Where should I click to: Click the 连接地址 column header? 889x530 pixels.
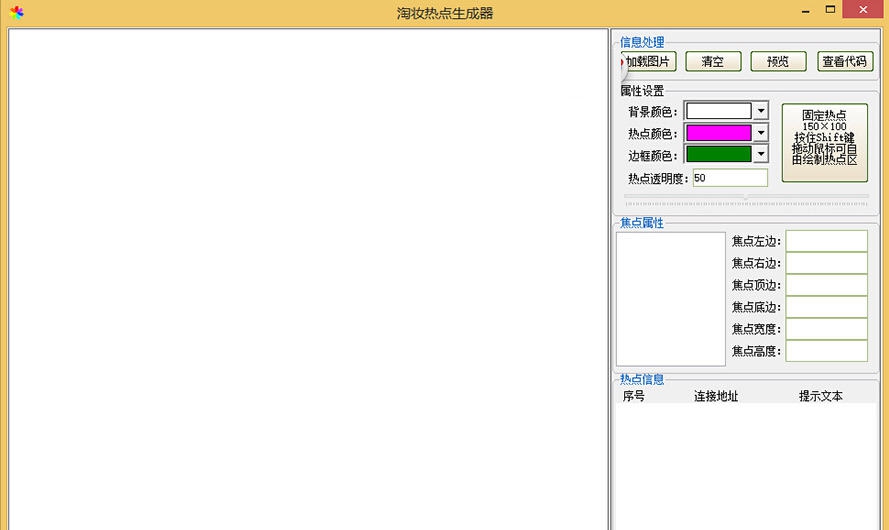[x=716, y=396]
